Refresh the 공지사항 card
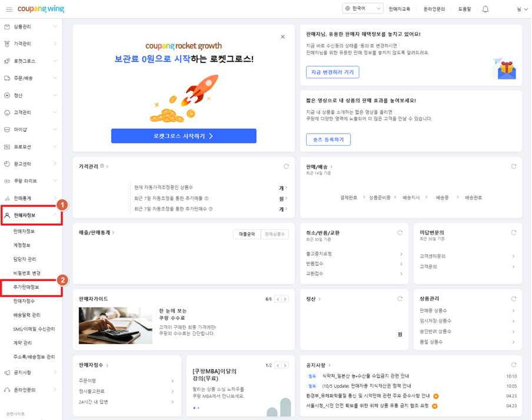 pyautogui.click(x=514, y=365)
